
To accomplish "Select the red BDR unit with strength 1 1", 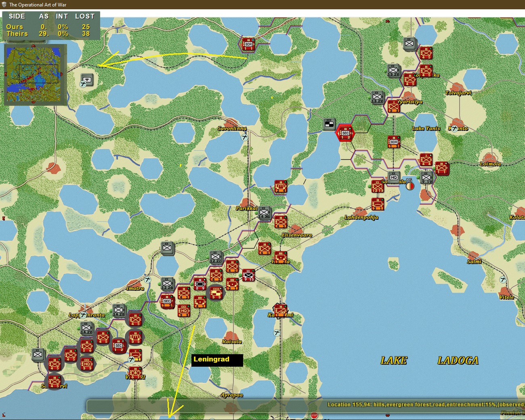I will click(x=248, y=44).
